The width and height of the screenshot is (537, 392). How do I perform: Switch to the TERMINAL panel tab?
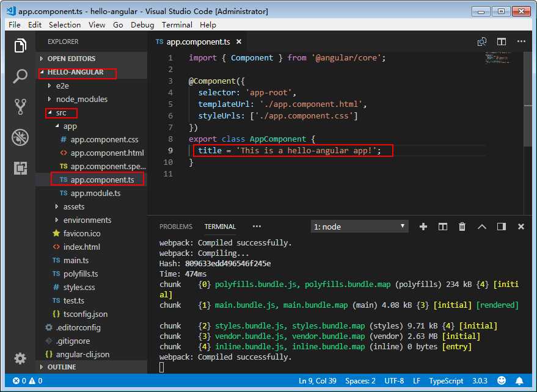[220, 227]
